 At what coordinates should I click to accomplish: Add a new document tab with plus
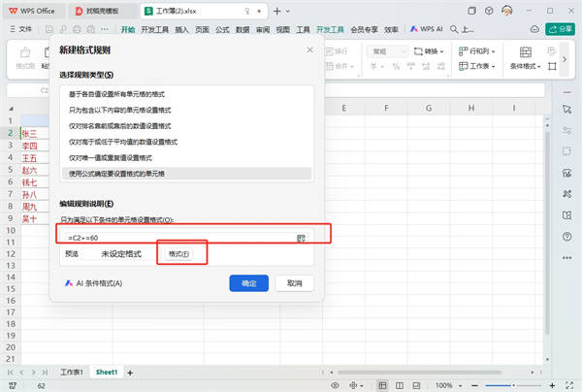click(x=276, y=11)
